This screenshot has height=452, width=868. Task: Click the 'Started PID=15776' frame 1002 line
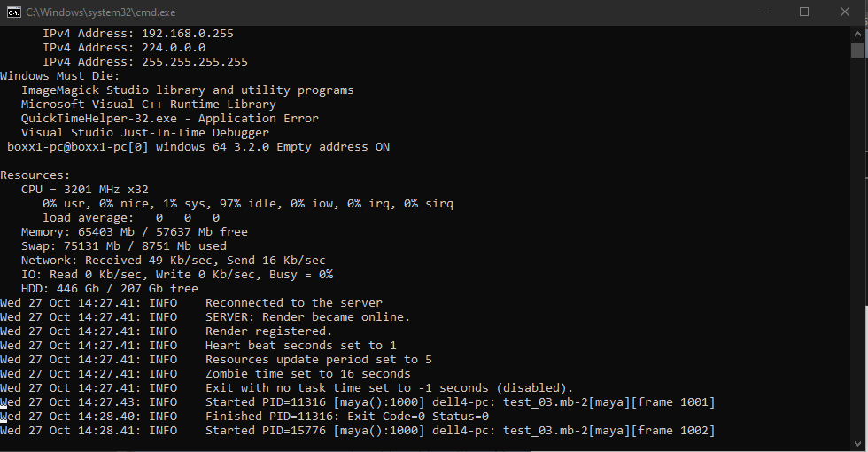pos(358,431)
